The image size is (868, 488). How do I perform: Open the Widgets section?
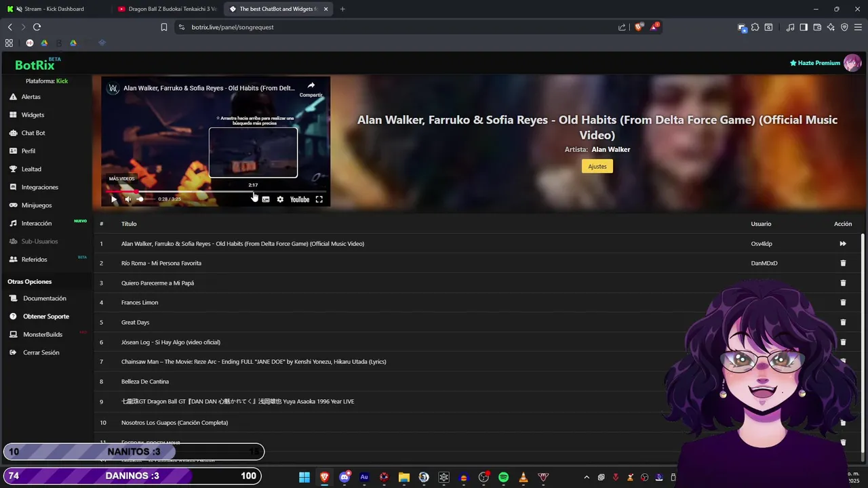point(33,115)
